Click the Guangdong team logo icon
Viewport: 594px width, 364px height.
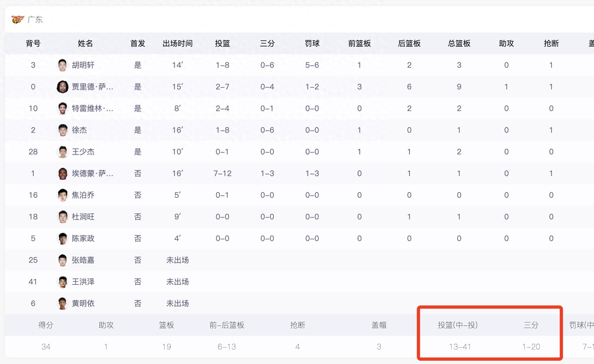coord(18,19)
